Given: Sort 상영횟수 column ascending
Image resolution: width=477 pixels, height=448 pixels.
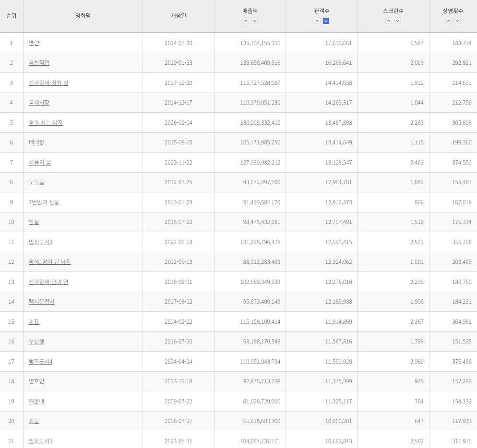Looking at the screenshot, I should [x=448, y=21].
